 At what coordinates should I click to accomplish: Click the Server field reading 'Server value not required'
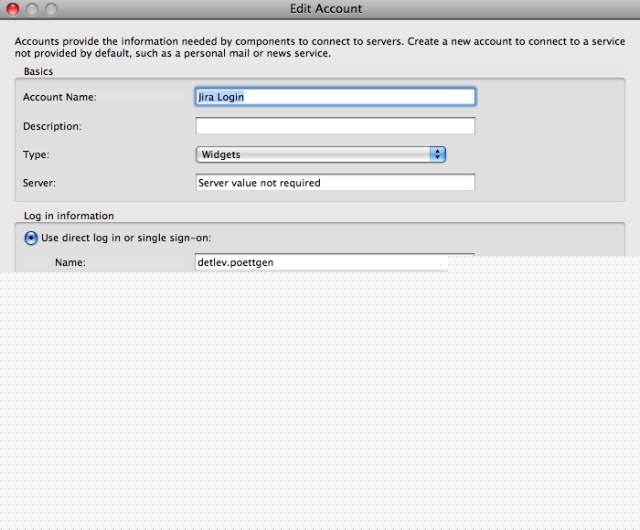334,183
